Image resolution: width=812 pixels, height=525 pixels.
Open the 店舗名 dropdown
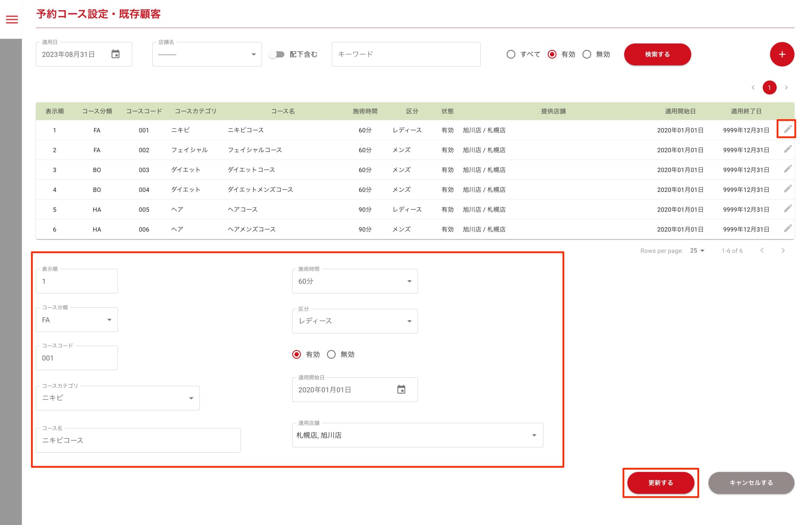click(206, 54)
